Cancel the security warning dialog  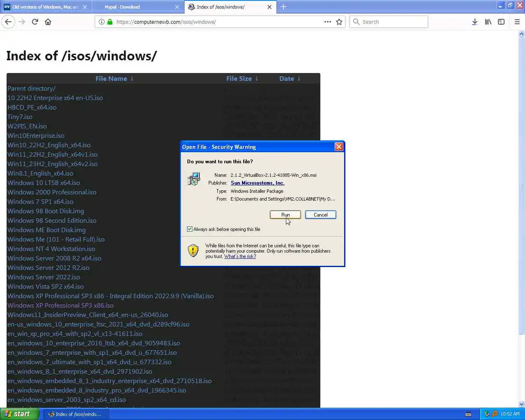point(321,215)
